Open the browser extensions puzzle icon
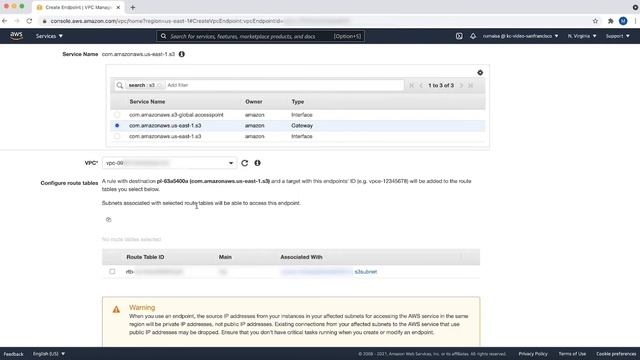This screenshot has height=360, width=640. 611,21
